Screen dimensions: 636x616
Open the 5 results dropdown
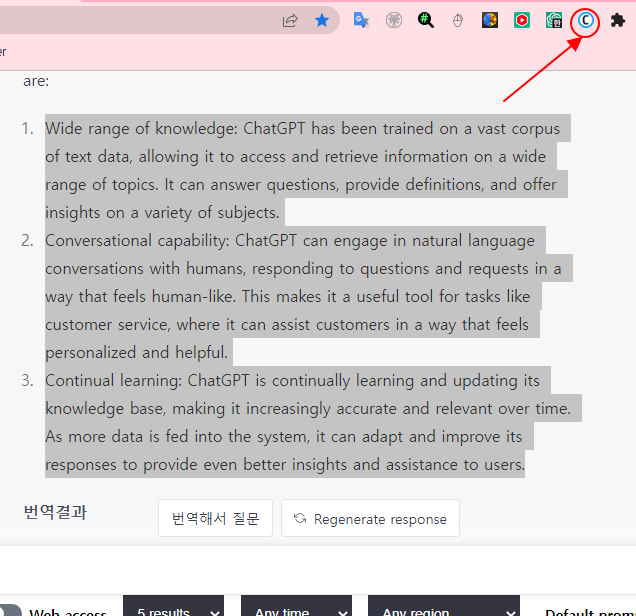tap(173, 606)
